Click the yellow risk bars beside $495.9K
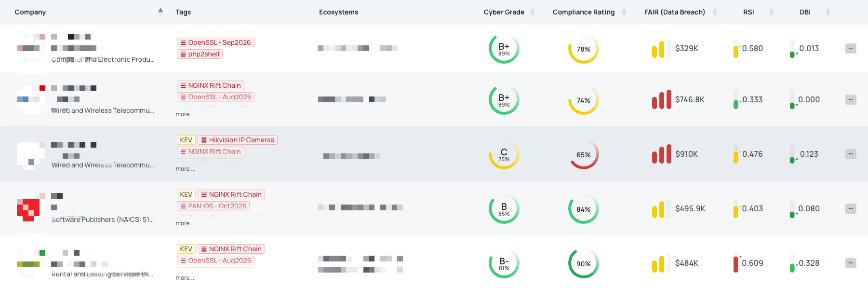 tap(662, 209)
